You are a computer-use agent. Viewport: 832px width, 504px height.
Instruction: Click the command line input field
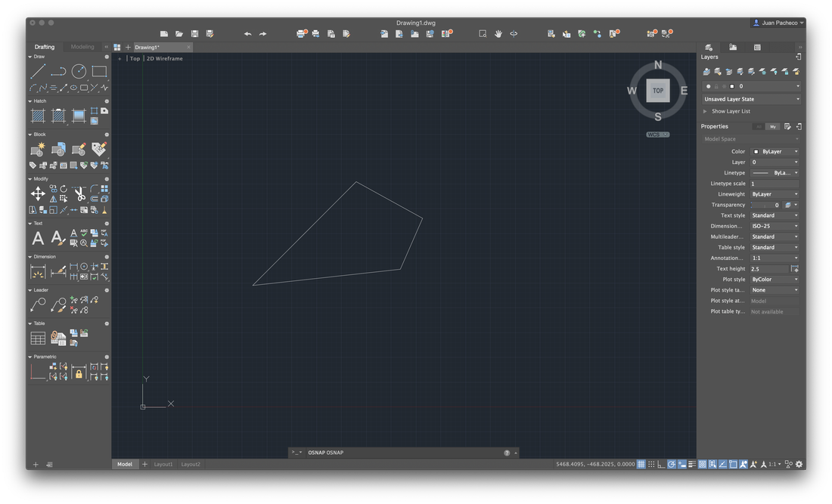pos(403,453)
